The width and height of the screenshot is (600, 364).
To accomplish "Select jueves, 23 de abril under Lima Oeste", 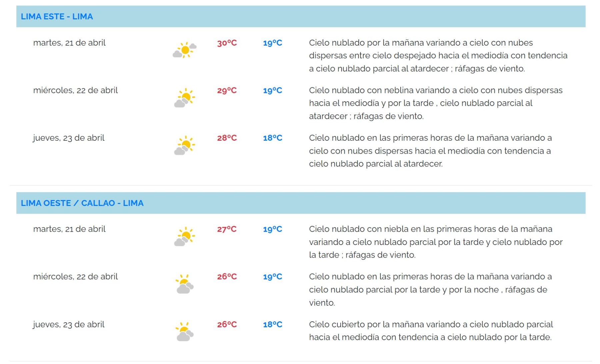I will click(x=69, y=324).
